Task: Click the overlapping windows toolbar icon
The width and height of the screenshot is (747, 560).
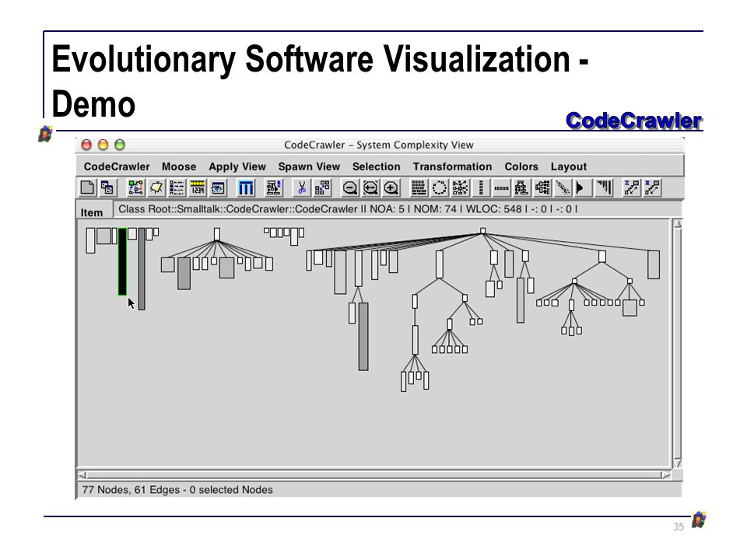Action: click(x=107, y=187)
